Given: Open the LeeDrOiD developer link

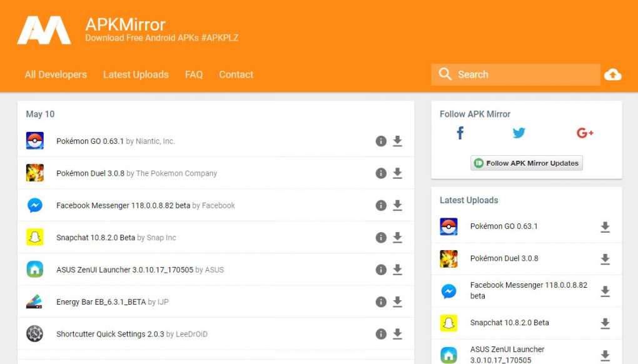Looking at the screenshot, I should [191, 334].
